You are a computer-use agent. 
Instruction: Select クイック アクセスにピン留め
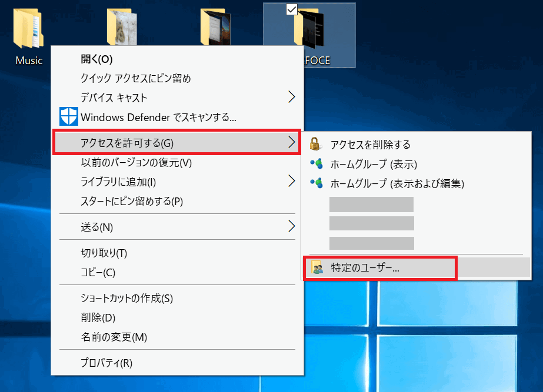click(x=177, y=79)
